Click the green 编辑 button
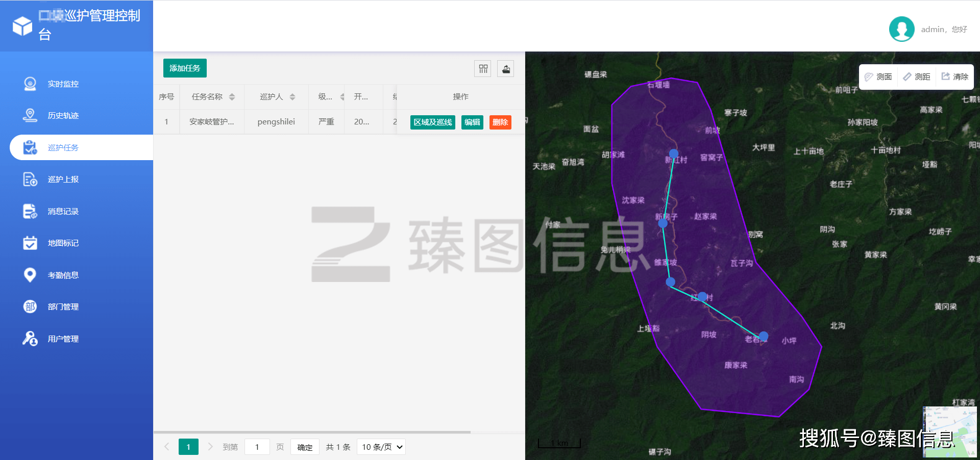This screenshot has width=980, height=460. pos(472,122)
